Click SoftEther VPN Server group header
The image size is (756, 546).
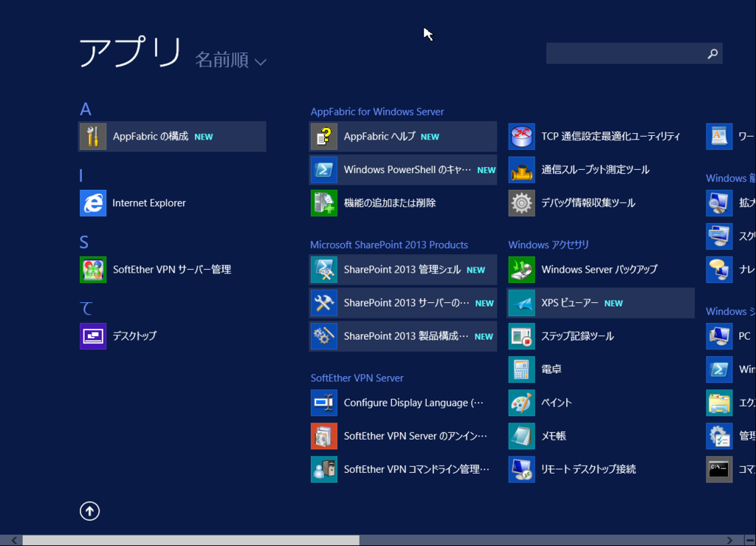tap(357, 378)
